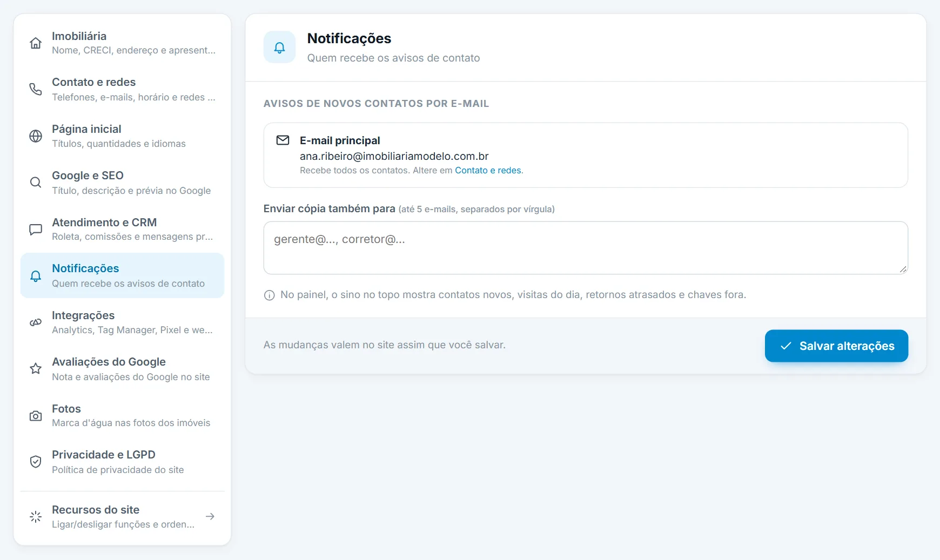Click the bell icon in the Notificações header
Viewport: 940px width, 560px height.
click(x=279, y=48)
